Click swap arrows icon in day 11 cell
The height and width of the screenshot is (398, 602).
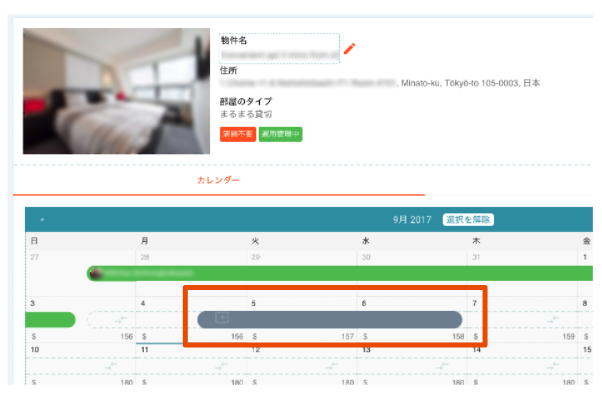pyautogui.click(x=221, y=366)
